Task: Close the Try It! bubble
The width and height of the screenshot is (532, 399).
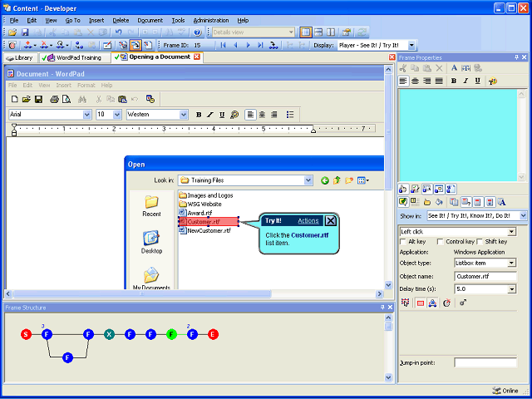Action: click(x=331, y=221)
